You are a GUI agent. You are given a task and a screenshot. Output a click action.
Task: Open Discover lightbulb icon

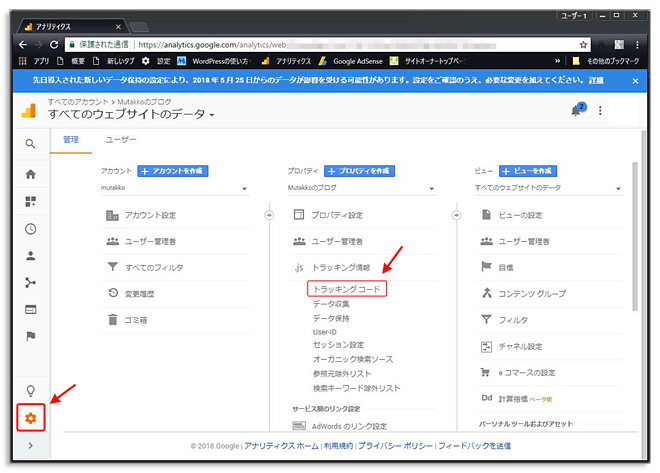pyautogui.click(x=30, y=391)
